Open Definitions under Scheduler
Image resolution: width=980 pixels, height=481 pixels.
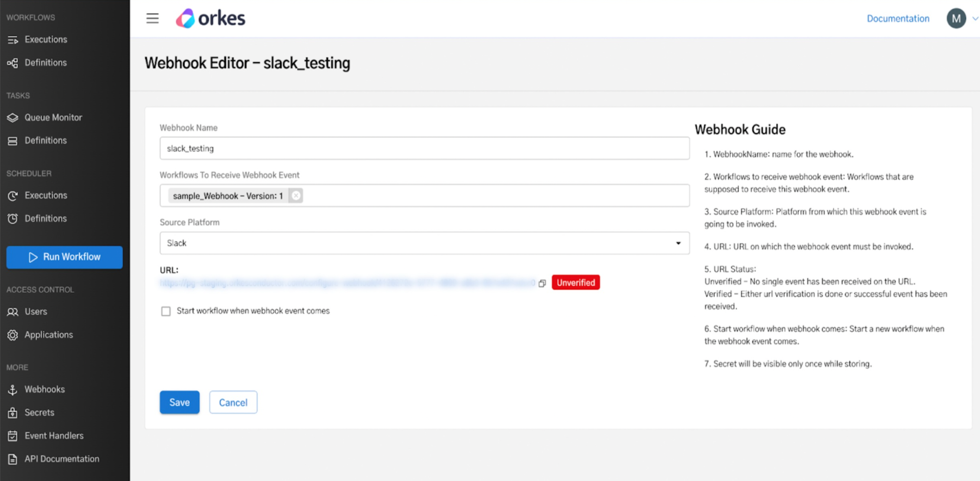pos(45,218)
